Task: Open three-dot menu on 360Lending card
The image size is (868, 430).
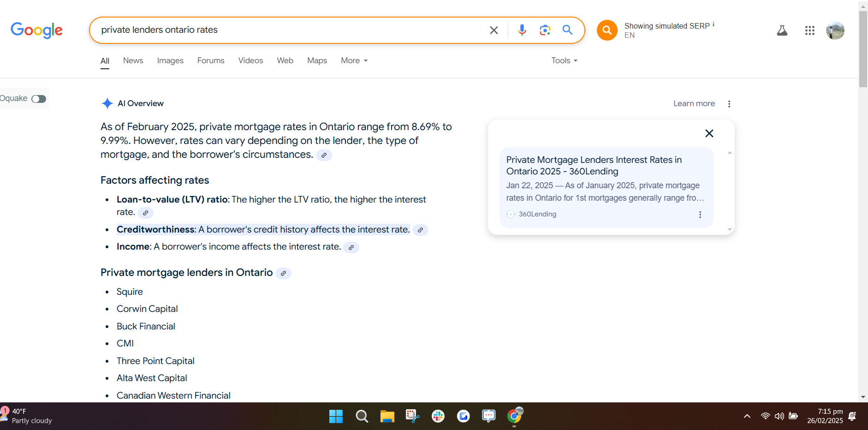Action: coord(700,215)
